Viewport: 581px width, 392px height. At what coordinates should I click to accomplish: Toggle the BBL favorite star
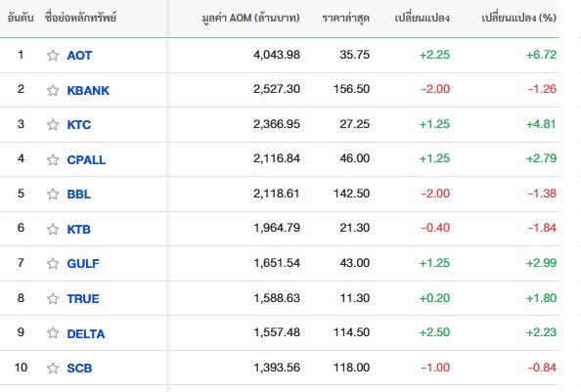click(53, 194)
